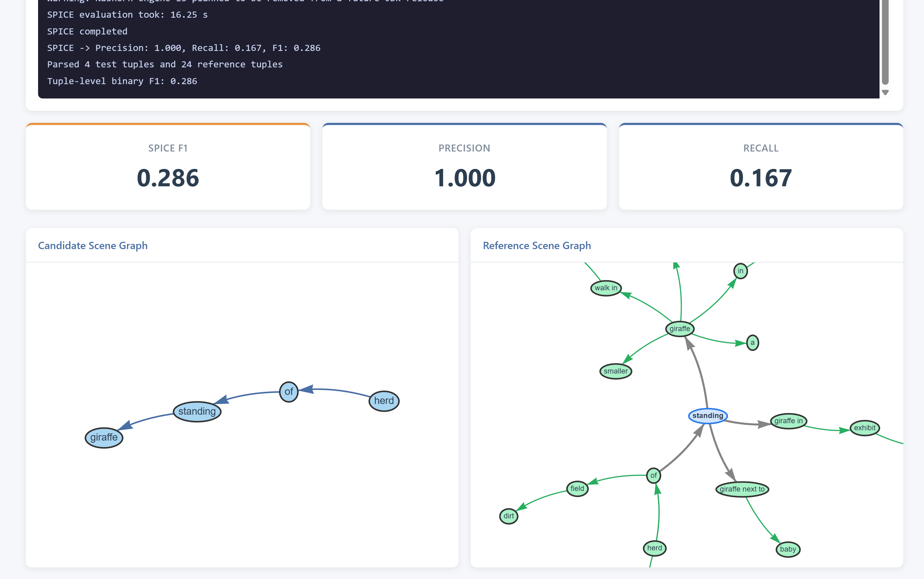Click the 'standing' node in the candidate graph
This screenshot has height=579, width=924.
pos(197,411)
